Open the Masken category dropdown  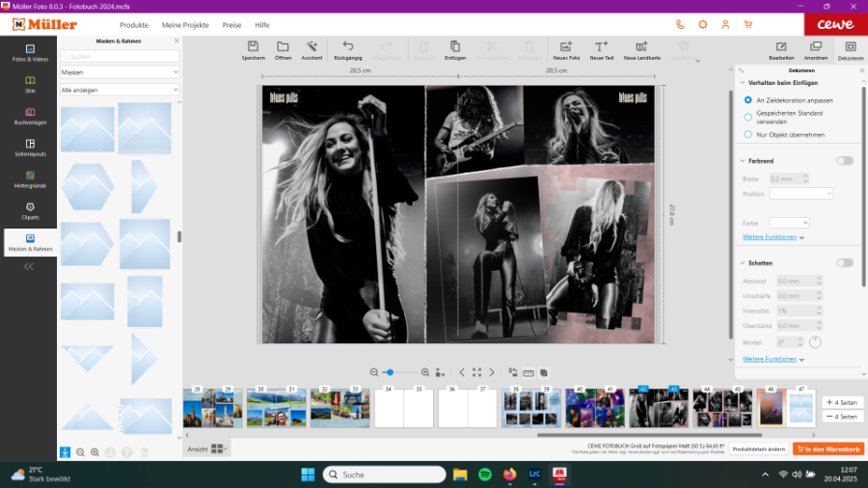coord(120,72)
